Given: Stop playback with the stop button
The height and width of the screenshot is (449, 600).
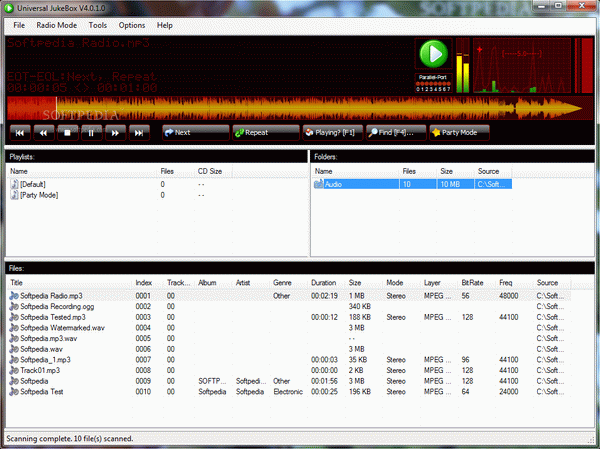Looking at the screenshot, I should [x=67, y=133].
